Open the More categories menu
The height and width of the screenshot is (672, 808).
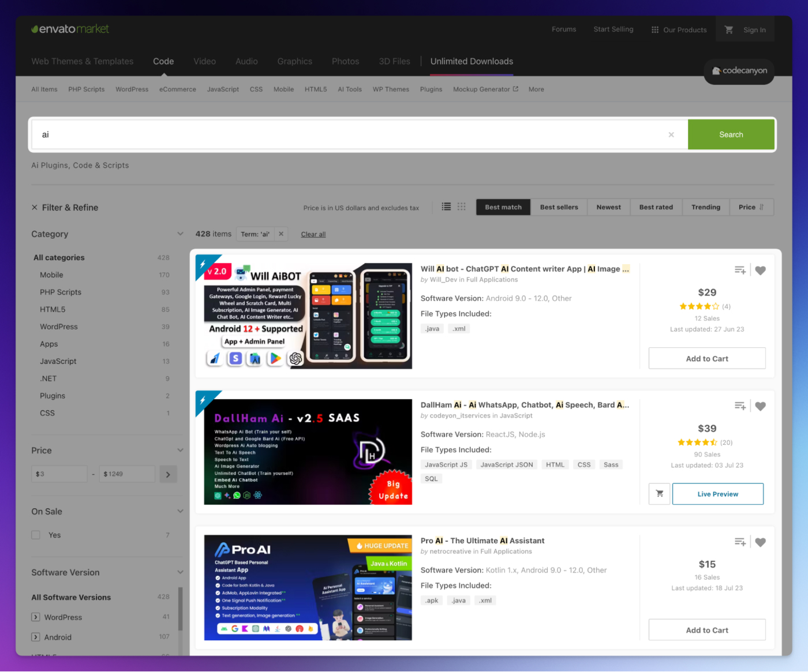536,89
